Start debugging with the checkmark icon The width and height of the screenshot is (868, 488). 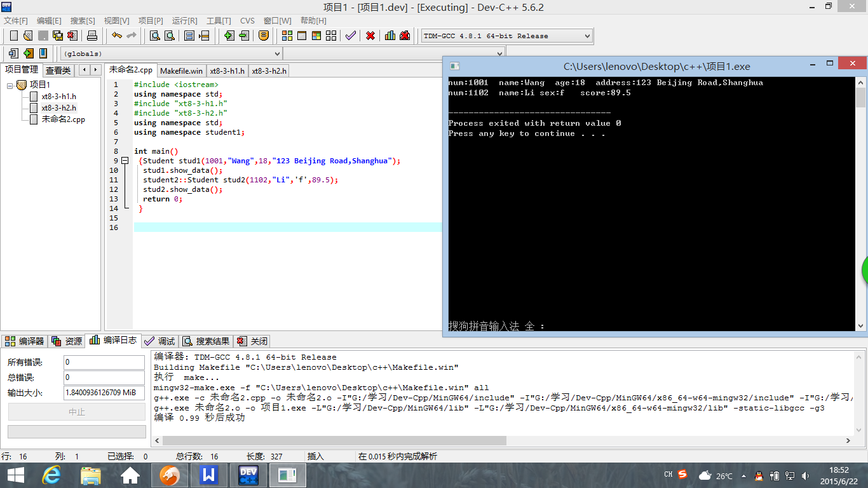[350, 36]
